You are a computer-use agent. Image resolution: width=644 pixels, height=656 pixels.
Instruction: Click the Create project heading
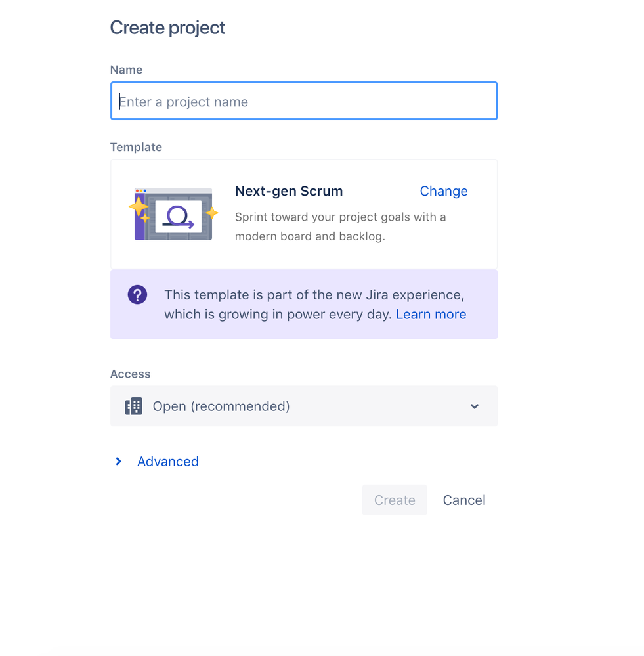tap(167, 28)
